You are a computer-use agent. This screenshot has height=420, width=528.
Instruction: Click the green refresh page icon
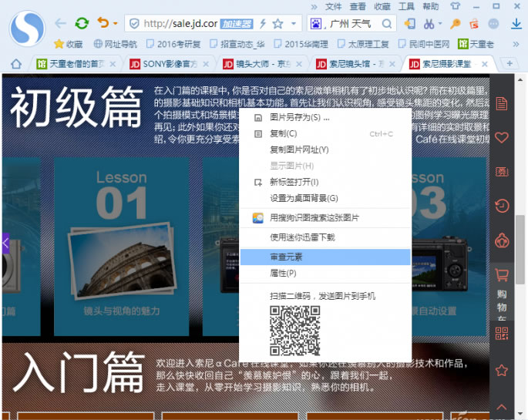point(82,23)
